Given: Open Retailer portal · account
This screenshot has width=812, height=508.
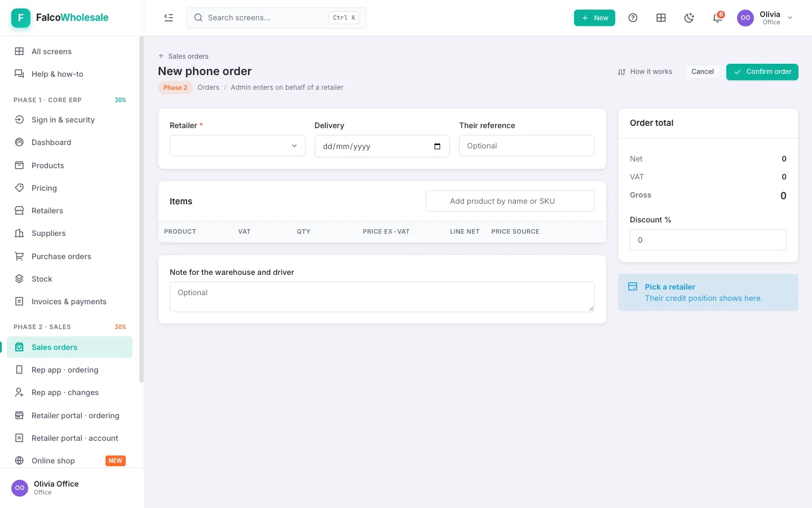Looking at the screenshot, I should coord(70,438).
